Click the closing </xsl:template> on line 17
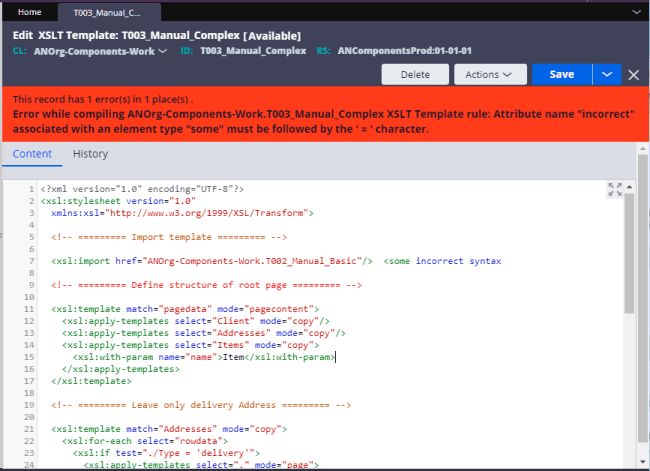Screen dimensions: 650x471 coord(91,381)
